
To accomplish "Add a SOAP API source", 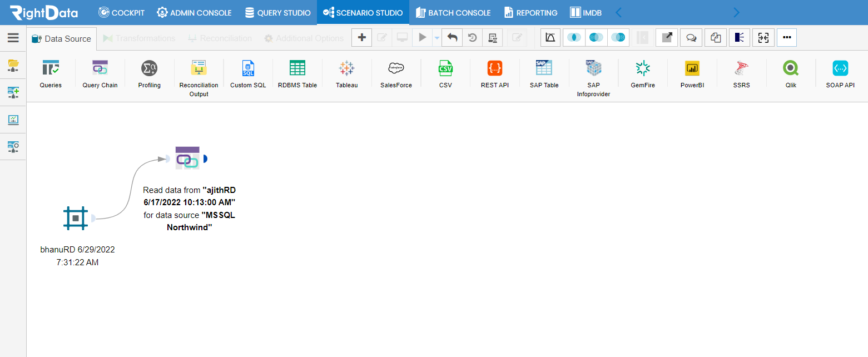I will 840,74.
